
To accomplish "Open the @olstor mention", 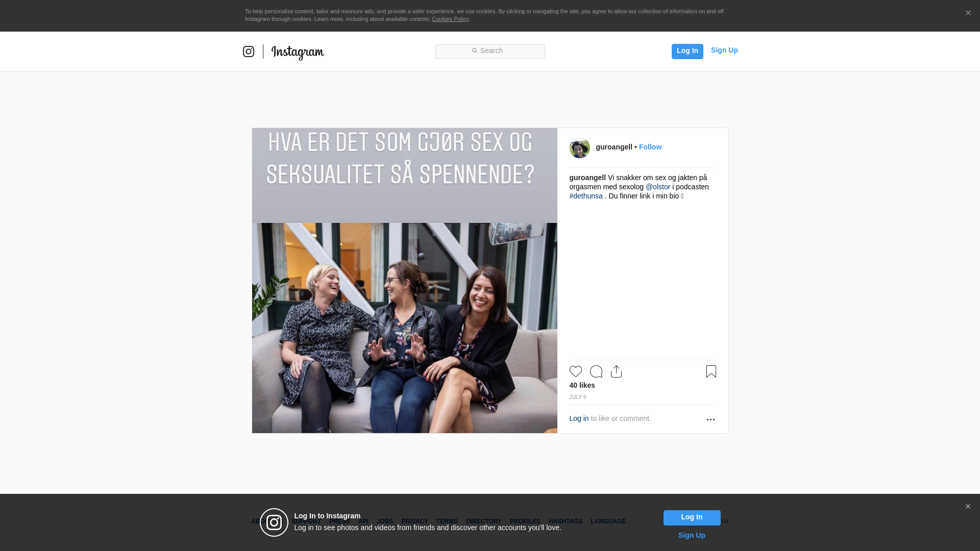I will pos(657,187).
